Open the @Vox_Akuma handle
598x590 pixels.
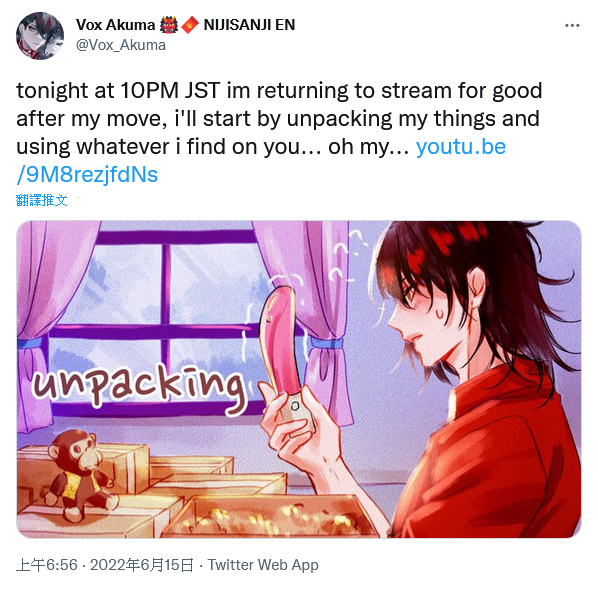[121, 45]
